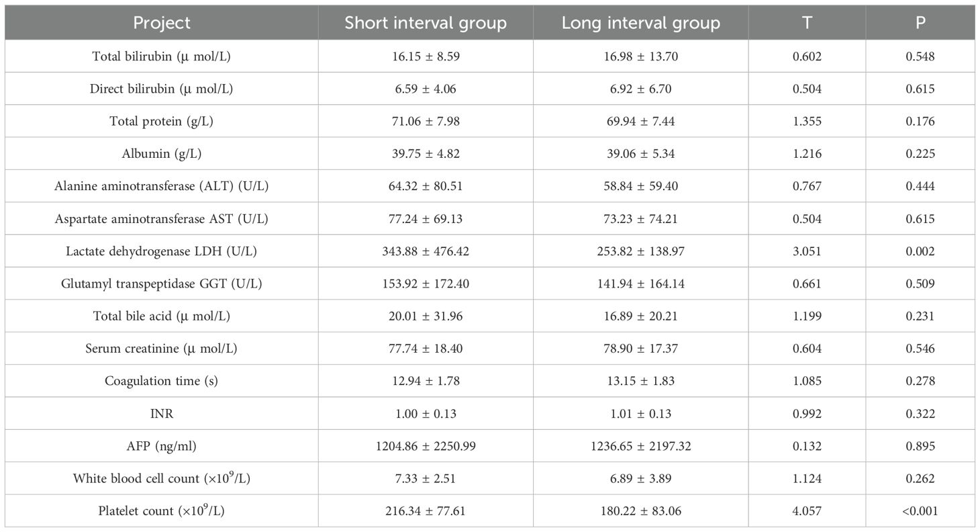
Task: Select the Serum creatinine row label
Action: (162, 349)
